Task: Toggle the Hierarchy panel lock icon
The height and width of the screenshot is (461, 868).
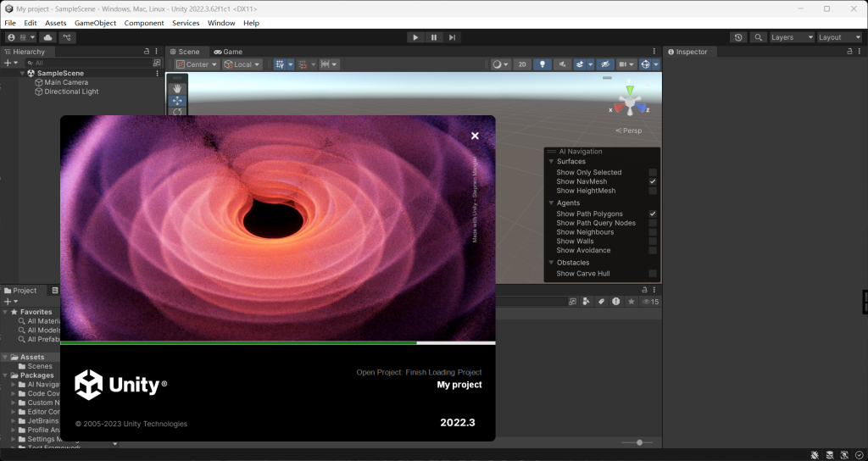Action: point(147,51)
